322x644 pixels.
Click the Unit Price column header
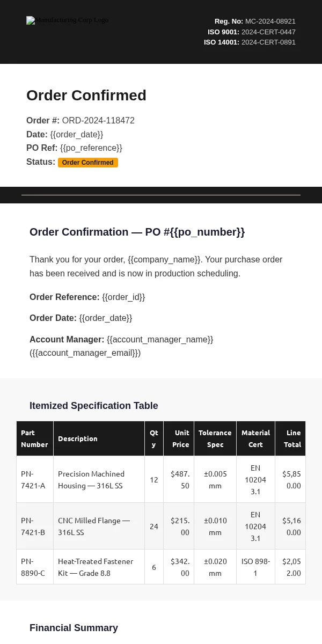[x=179, y=438]
